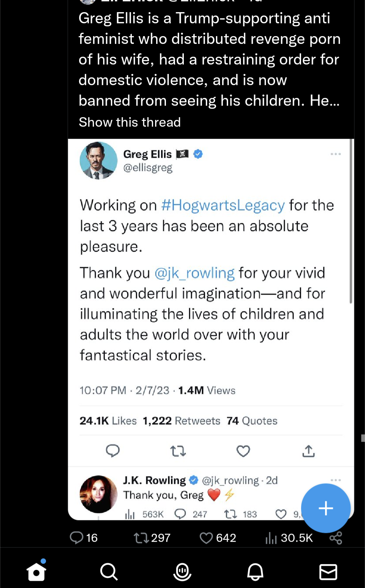365x588 pixels.
Task: Open Spaces microphone tab
Action: (x=182, y=572)
